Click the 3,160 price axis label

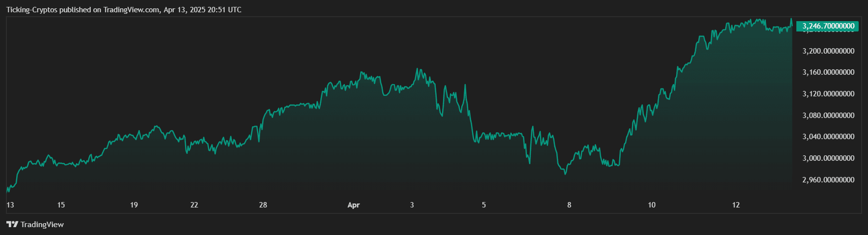(x=828, y=72)
